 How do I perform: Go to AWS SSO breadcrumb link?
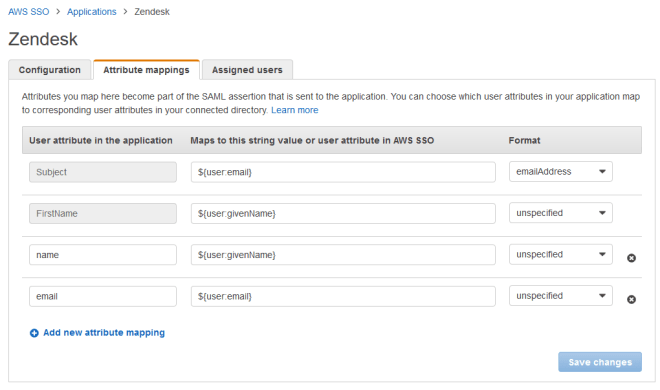tap(29, 12)
